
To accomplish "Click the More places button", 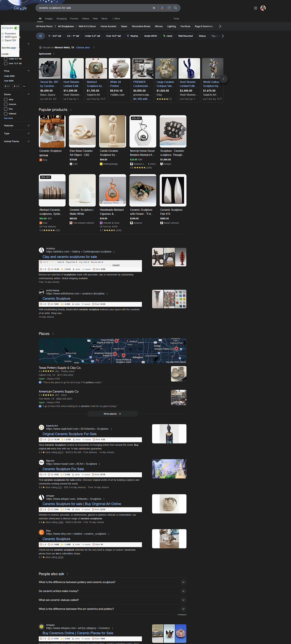I will [x=112, y=414].
